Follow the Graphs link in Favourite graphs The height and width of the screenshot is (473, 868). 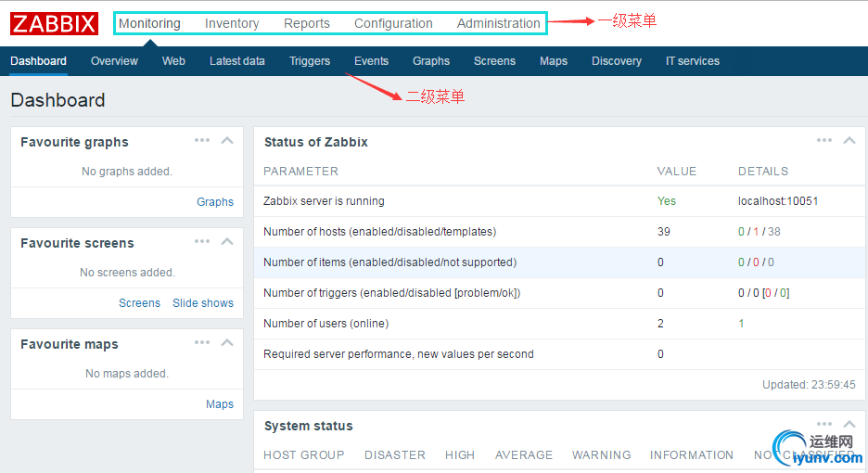pyautogui.click(x=215, y=201)
